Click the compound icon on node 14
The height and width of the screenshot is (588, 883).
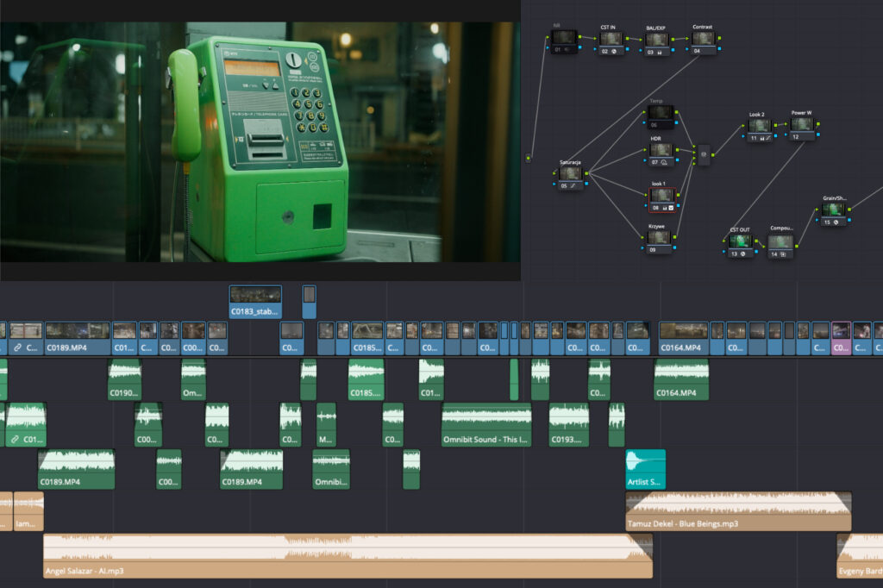(x=782, y=254)
